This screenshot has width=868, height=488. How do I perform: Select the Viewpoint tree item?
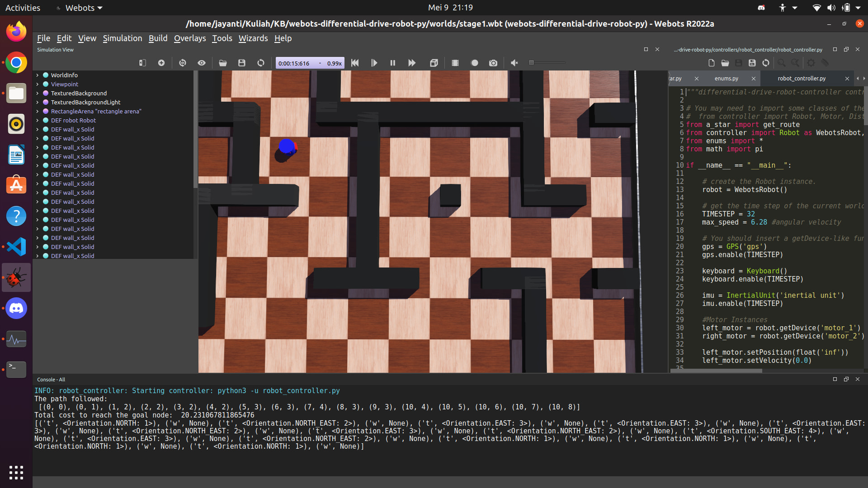(x=65, y=84)
